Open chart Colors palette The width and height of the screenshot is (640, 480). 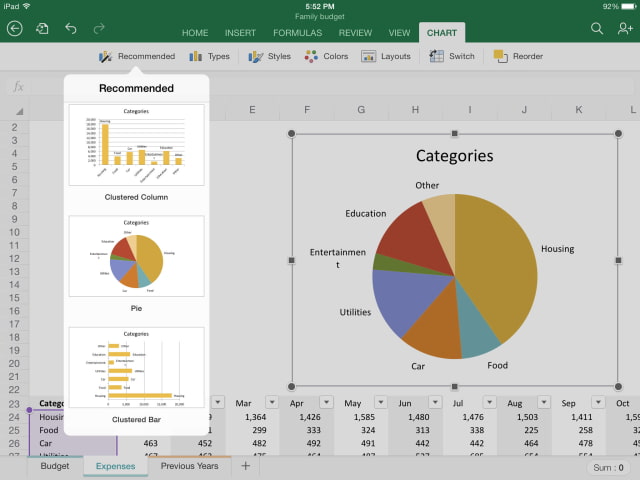326,56
